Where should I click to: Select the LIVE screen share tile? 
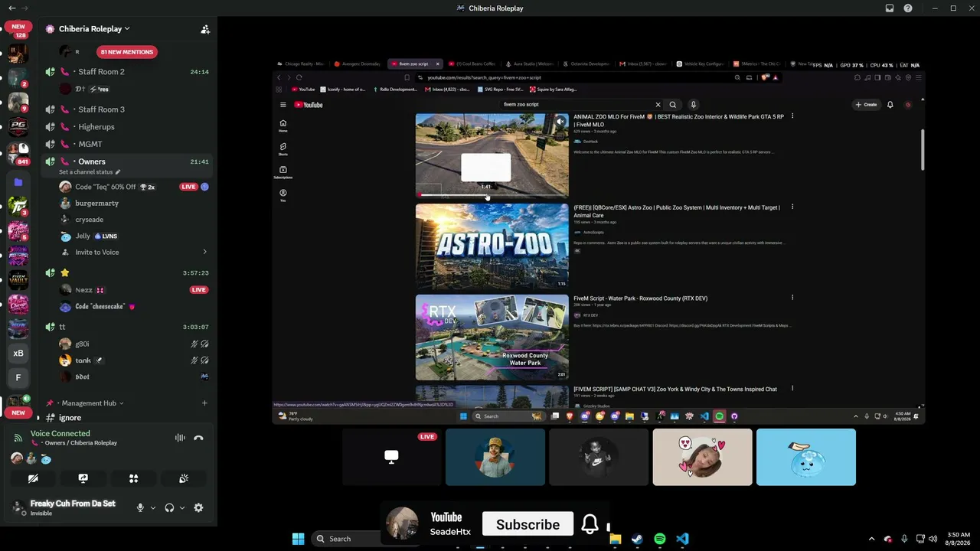391,457
